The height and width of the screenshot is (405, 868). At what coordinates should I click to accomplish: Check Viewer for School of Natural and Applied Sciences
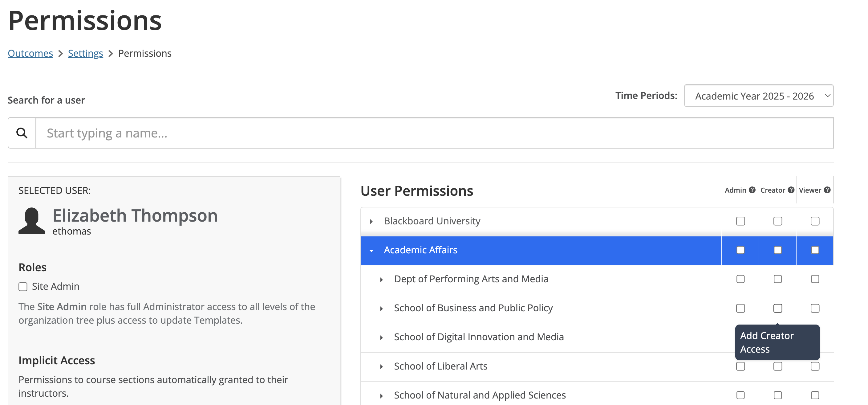point(815,395)
